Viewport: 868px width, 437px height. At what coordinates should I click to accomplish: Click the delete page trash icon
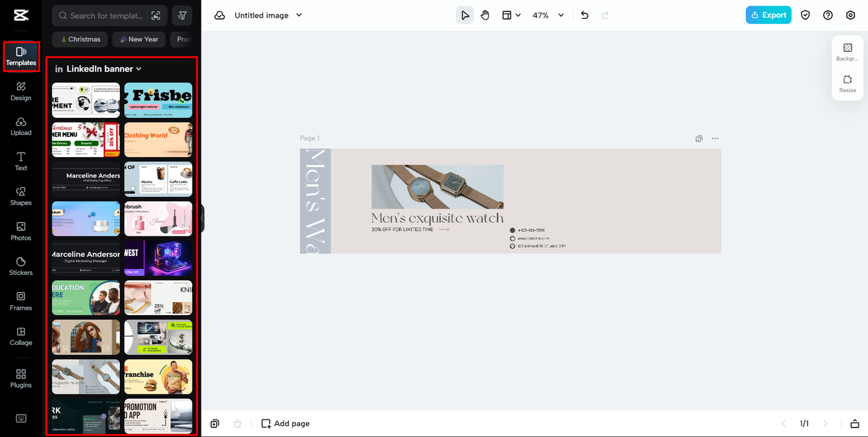pos(237,423)
